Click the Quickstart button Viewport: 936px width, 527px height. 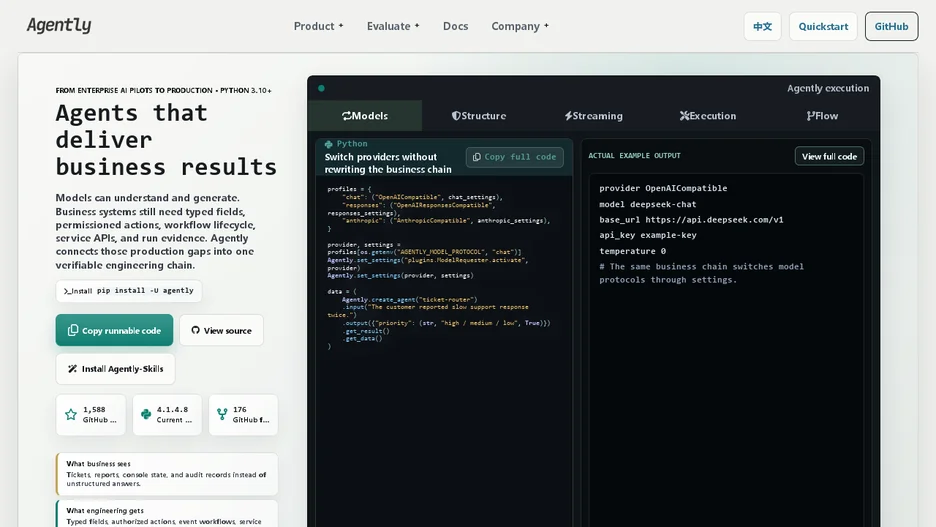coord(823,26)
